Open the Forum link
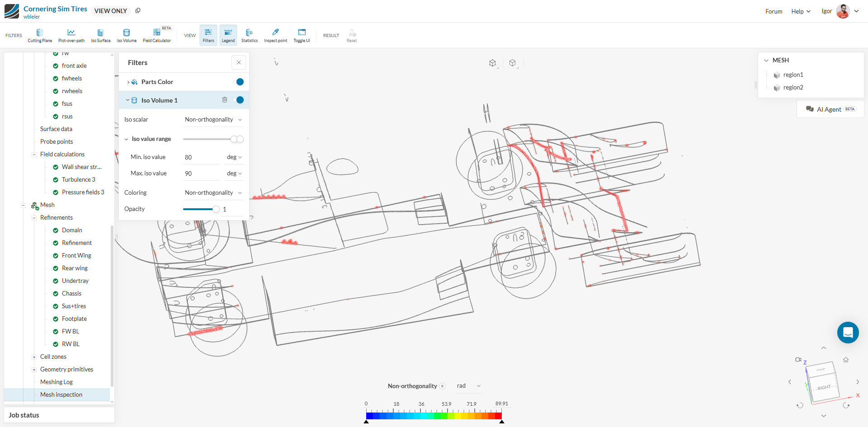868x427 pixels. point(774,11)
